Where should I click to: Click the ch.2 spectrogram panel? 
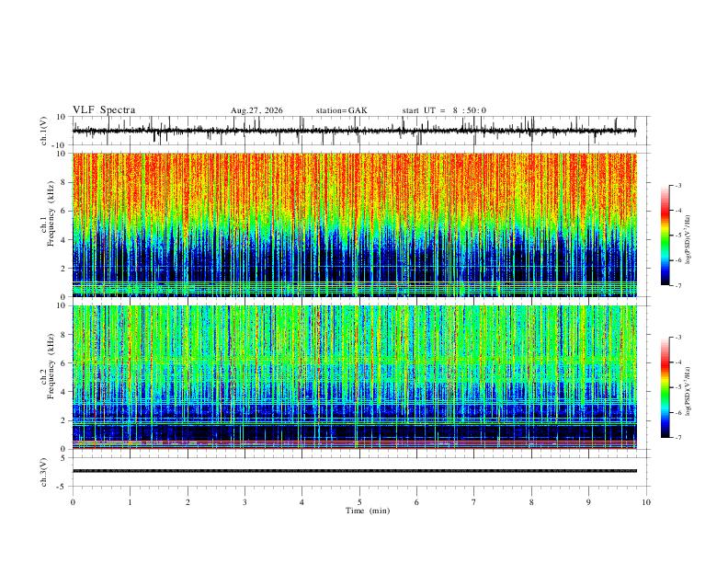(x=354, y=377)
